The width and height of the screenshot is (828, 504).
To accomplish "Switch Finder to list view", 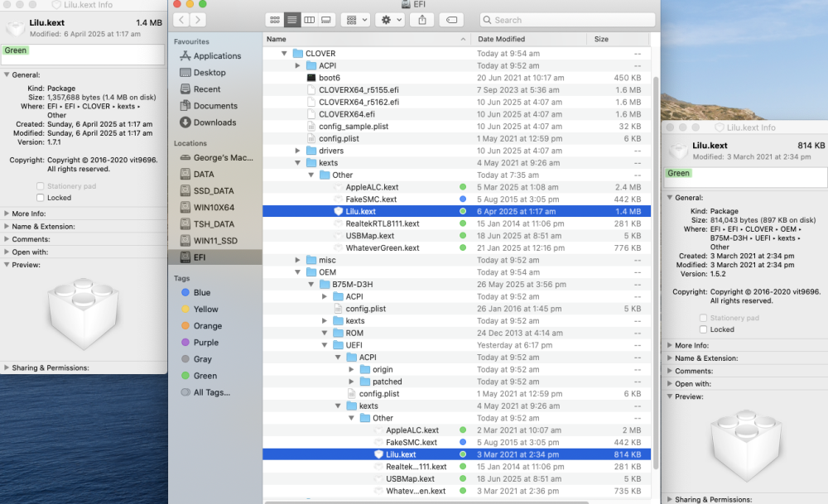I will pos(291,20).
